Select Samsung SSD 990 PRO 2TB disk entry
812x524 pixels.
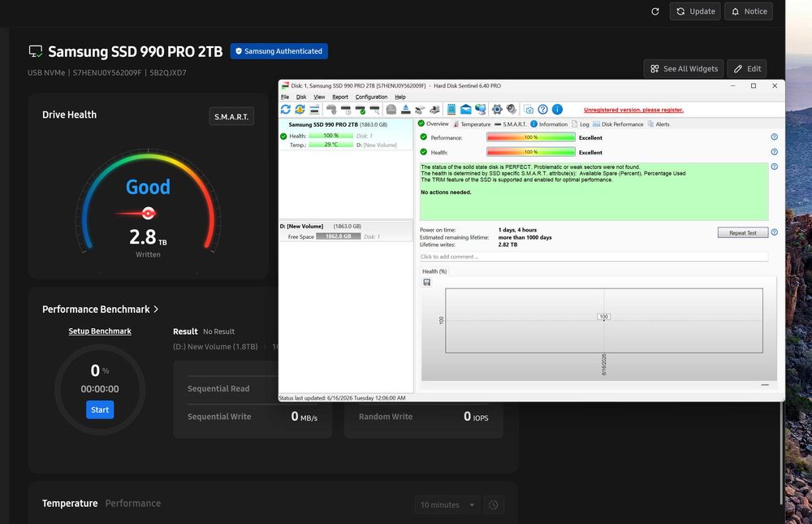(346, 134)
